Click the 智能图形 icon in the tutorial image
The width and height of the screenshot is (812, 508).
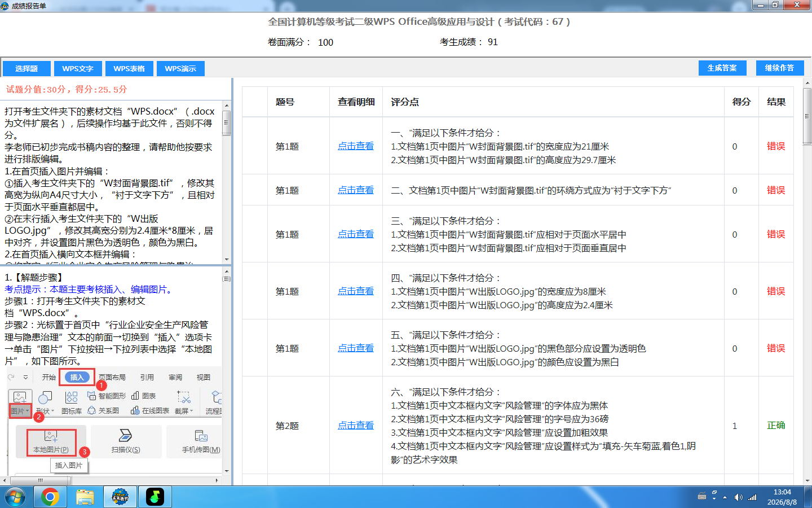(x=92, y=396)
